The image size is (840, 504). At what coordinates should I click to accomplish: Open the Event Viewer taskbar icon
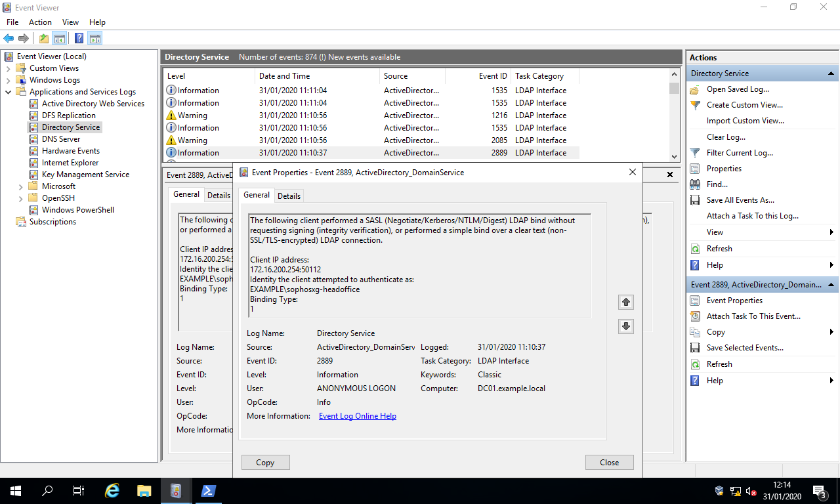click(x=175, y=490)
